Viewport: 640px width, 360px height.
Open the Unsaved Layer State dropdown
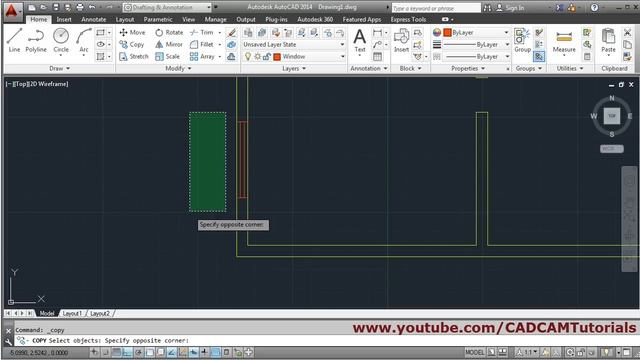tap(293, 44)
